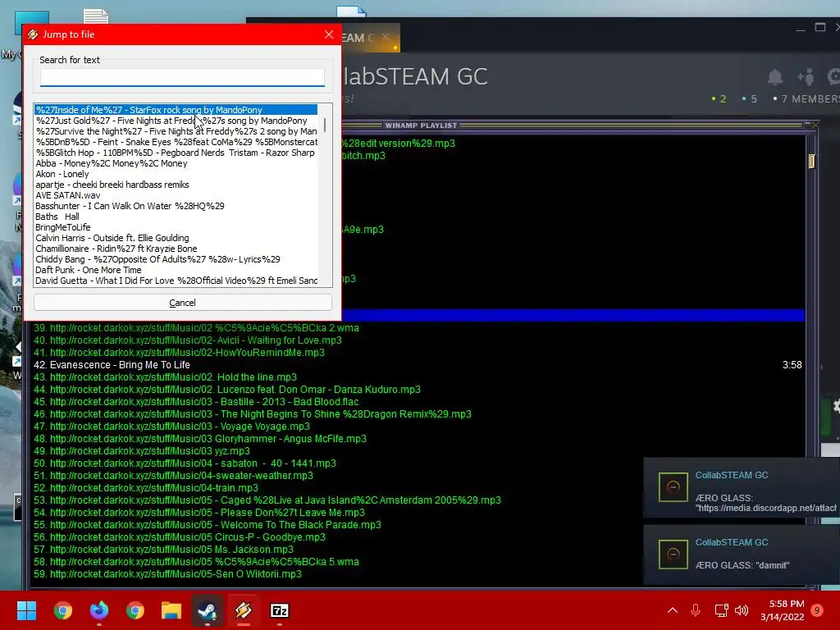Image resolution: width=840 pixels, height=630 pixels.
Task: Select playlist item 42 Evanescence Bring Me To Life
Action: (418, 365)
